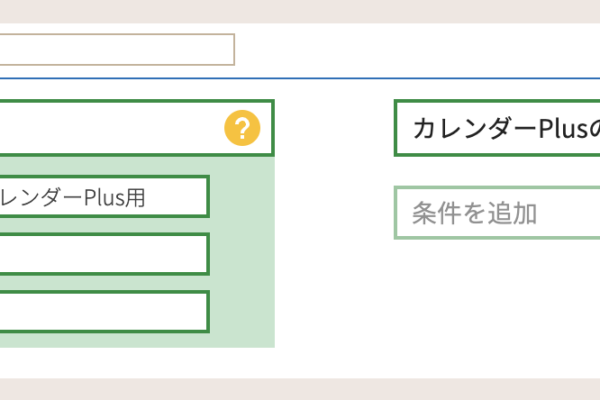
Task: Select the box starting with カレンダーPlusの
Action: pyautogui.click(x=498, y=128)
